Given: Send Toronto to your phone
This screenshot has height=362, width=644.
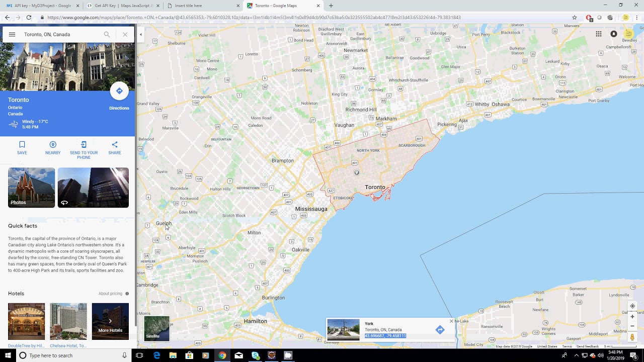Looking at the screenshot, I should click(84, 150).
